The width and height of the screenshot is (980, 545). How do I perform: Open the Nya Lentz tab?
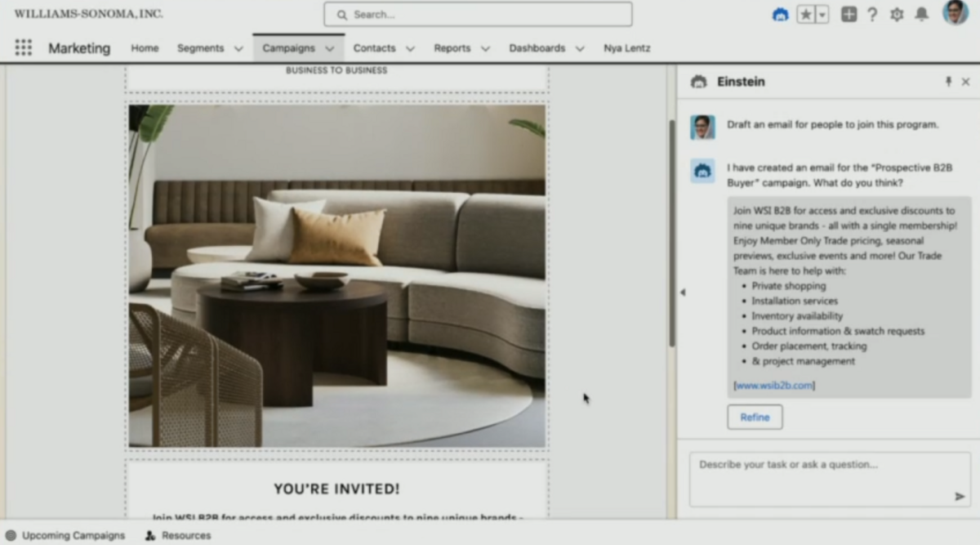[x=627, y=48]
